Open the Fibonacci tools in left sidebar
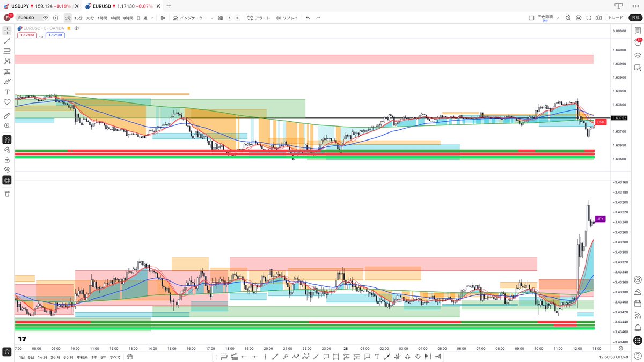644x362 pixels. 7,51
